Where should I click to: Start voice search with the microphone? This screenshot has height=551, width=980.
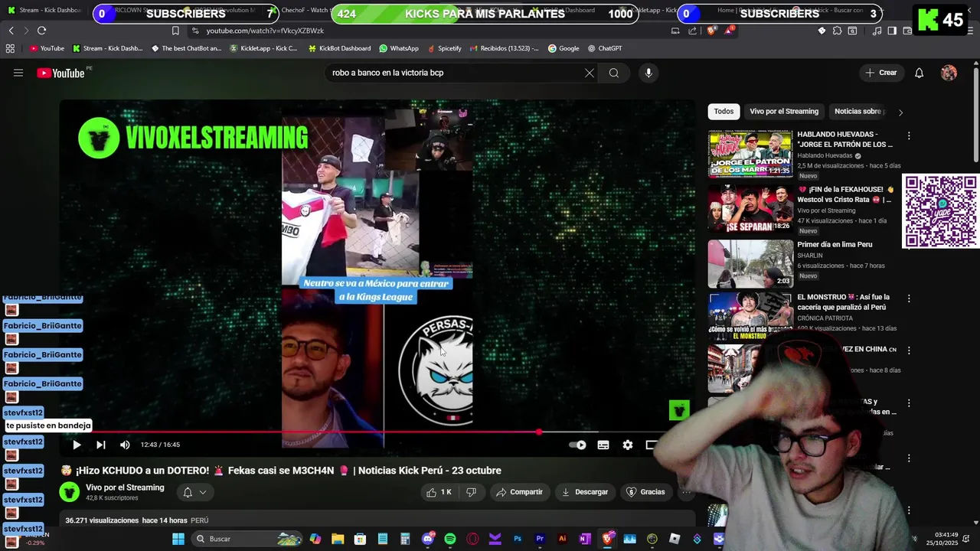click(648, 73)
